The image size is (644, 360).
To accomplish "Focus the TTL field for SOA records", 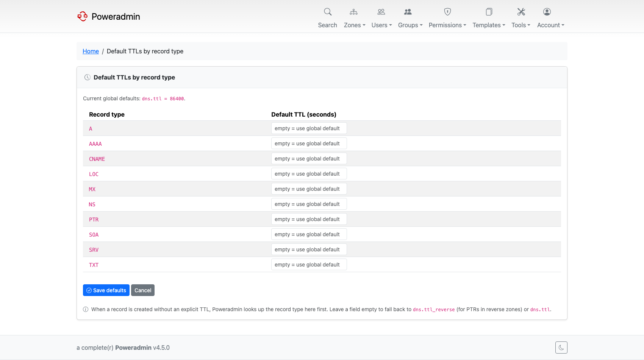I will tap(309, 234).
